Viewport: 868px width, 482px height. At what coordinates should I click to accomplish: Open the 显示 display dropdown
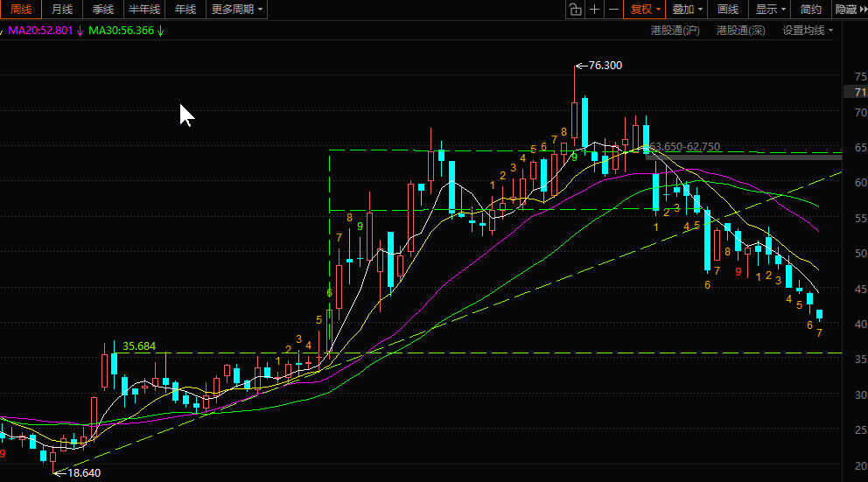(770, 10)
